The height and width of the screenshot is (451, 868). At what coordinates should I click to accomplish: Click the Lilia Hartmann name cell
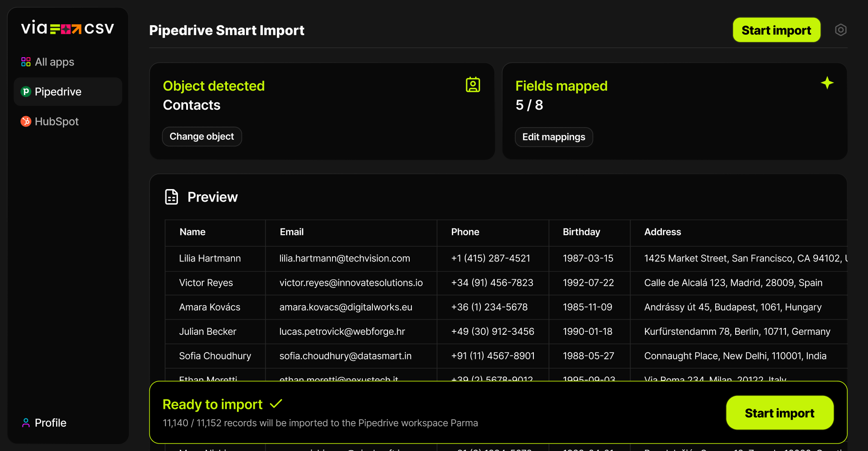tap(215, 258)
